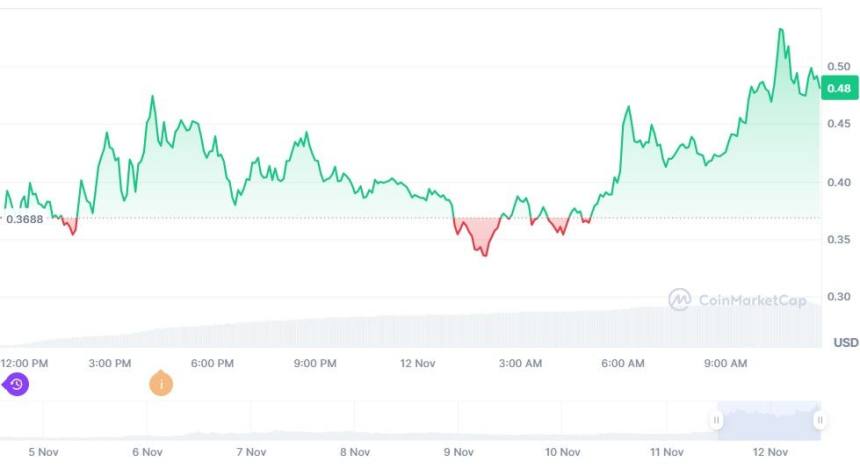The image size is (860, 469).
Task: Click the left range selector handle
Action: 717,421
